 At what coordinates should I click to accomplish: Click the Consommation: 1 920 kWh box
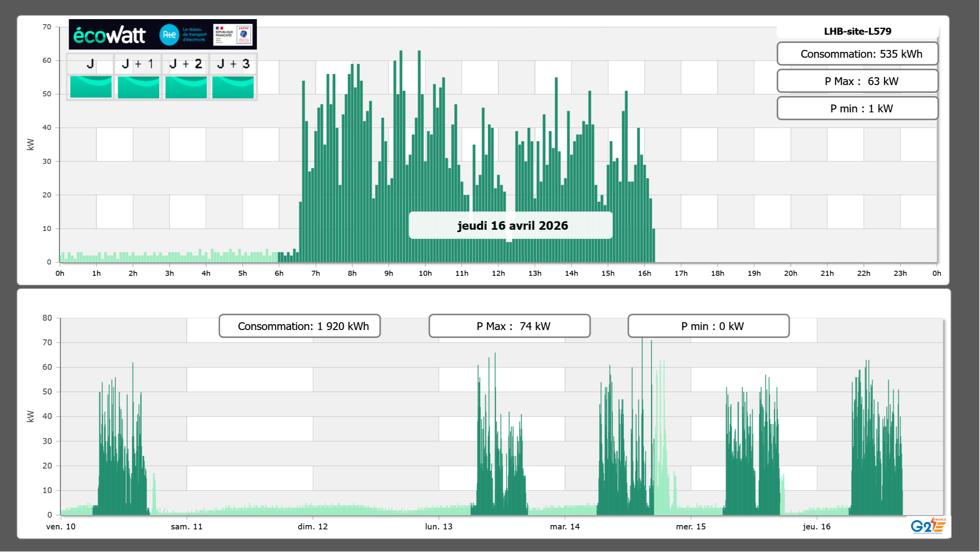[300, 326]
